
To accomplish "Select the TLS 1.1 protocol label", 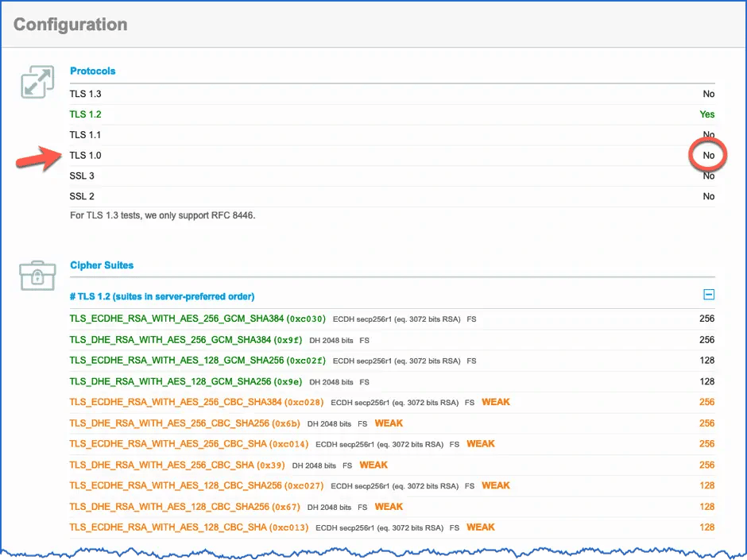I will point(85,135).
